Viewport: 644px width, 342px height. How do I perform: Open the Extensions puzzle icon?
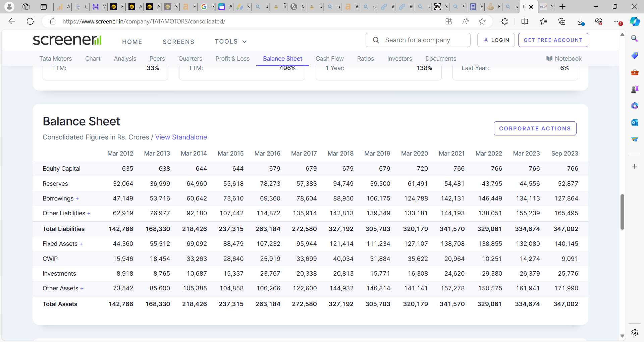pyautogui.click(x=504, y=21)
